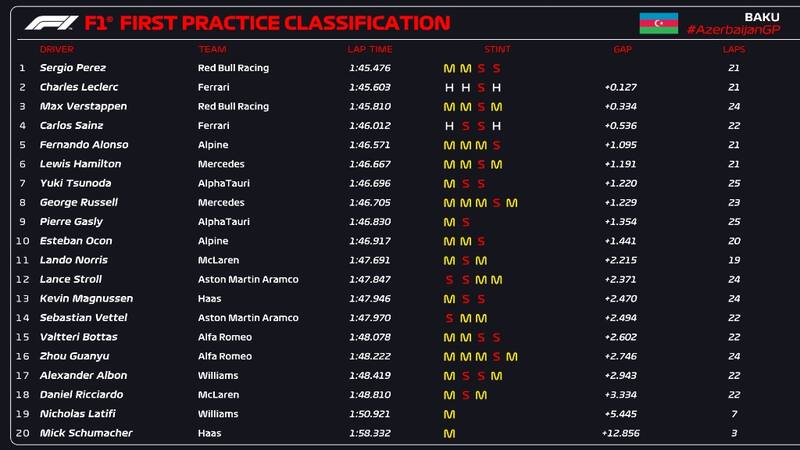Select the Aston Martin Aramco team for Sebastian Vettel
The height and width of the screenshot is (450, 800).
coord(248,318)
